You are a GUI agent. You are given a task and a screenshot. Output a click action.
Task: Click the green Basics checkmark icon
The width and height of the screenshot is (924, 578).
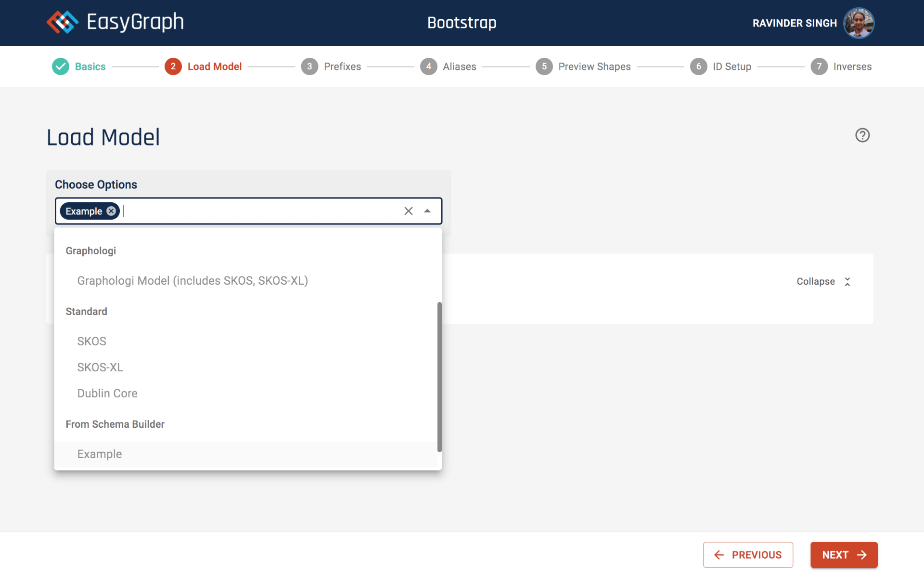pyautogui.click(x=61, y=66)
